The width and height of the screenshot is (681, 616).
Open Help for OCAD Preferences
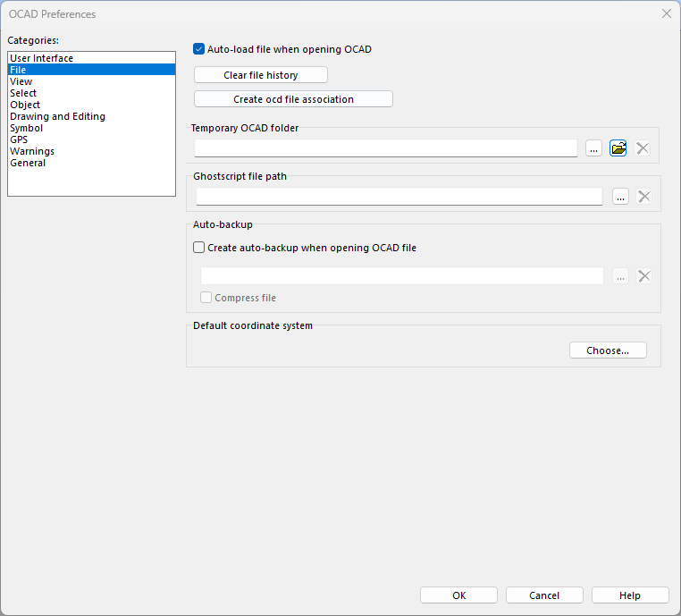(x=630, y=595)
